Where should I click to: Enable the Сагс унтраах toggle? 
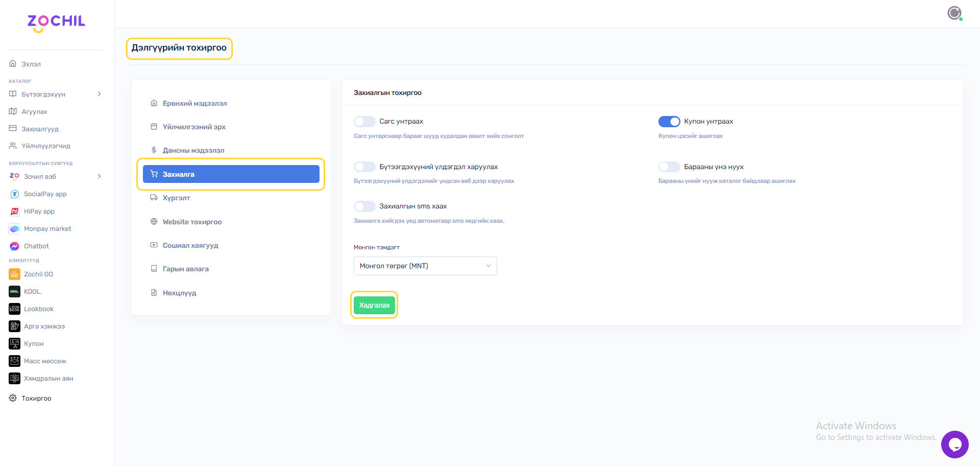pos(364,122)
